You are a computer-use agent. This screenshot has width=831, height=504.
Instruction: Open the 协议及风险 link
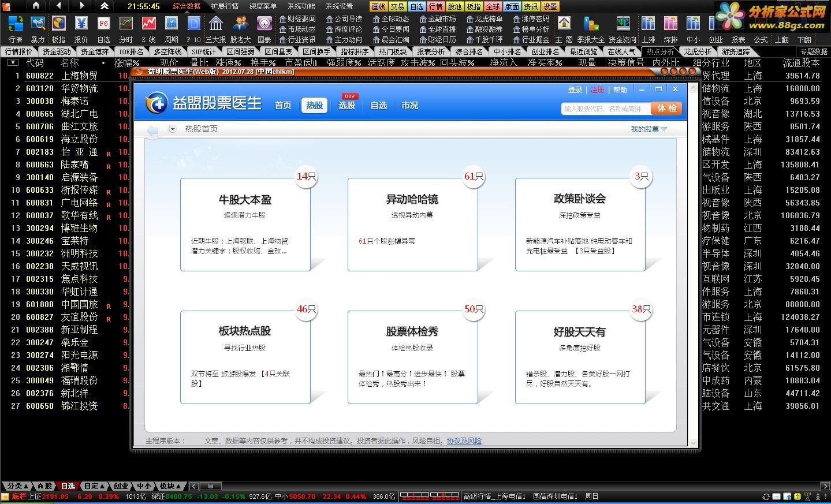[x=464, y=440]
